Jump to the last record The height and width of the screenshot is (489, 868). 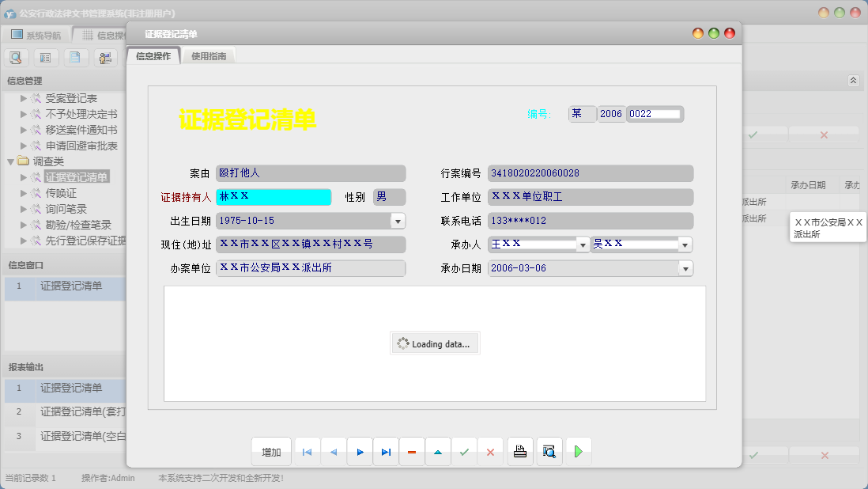[386, 452]
